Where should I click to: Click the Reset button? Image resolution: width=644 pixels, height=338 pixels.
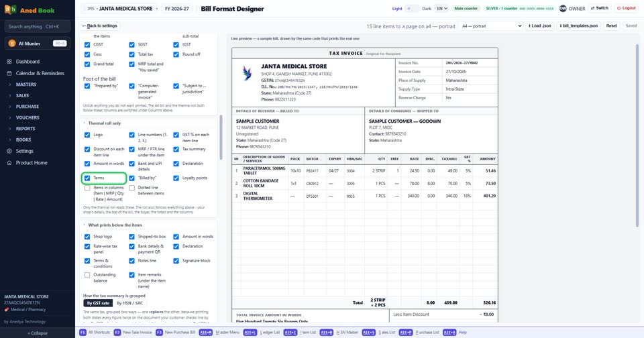pyautogui.click(x=612, y=26)
